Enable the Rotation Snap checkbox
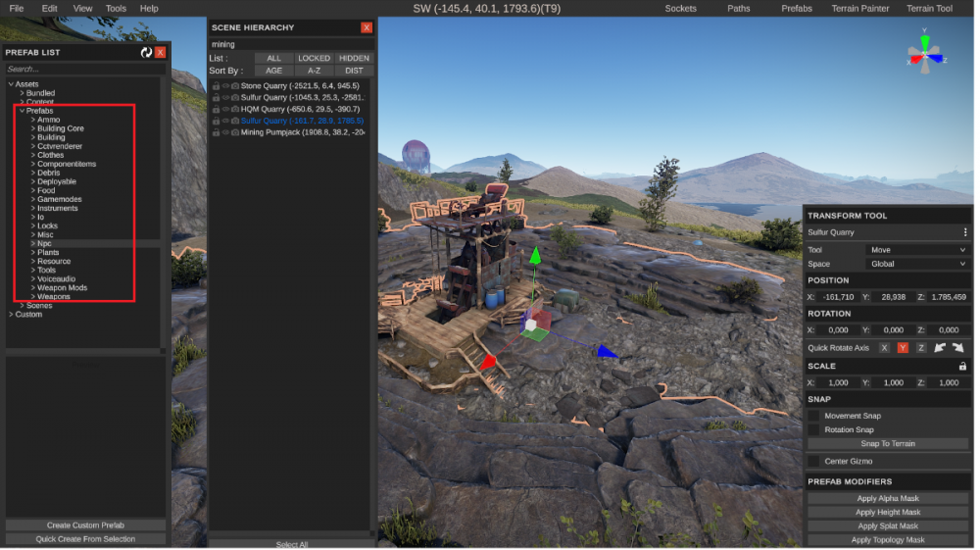Image resolution: width=980 pixels, height=550 pixels. [x=813, y=429]
